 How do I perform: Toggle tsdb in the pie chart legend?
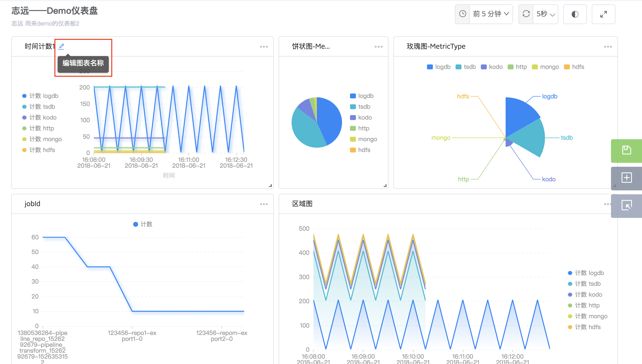pyautogui.click(x=360, y=106)
